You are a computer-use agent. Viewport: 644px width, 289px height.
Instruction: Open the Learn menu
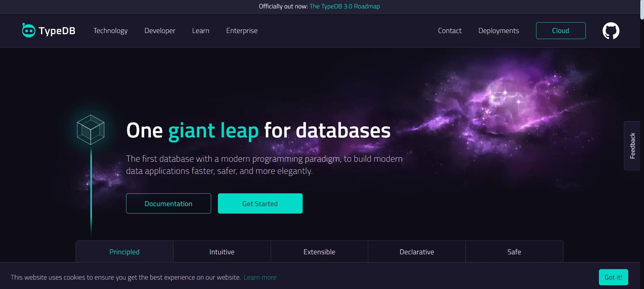pos(201,31)
